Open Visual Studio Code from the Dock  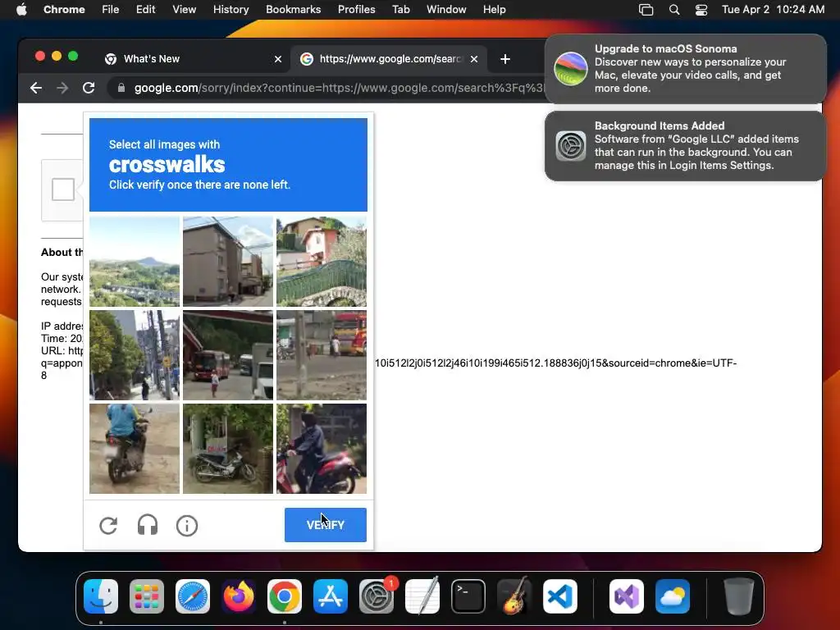click(559, 596)
